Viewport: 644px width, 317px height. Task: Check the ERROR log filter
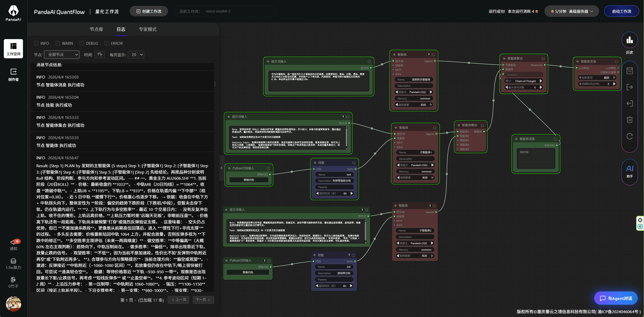pyautogui.click(x=107, y=43)
